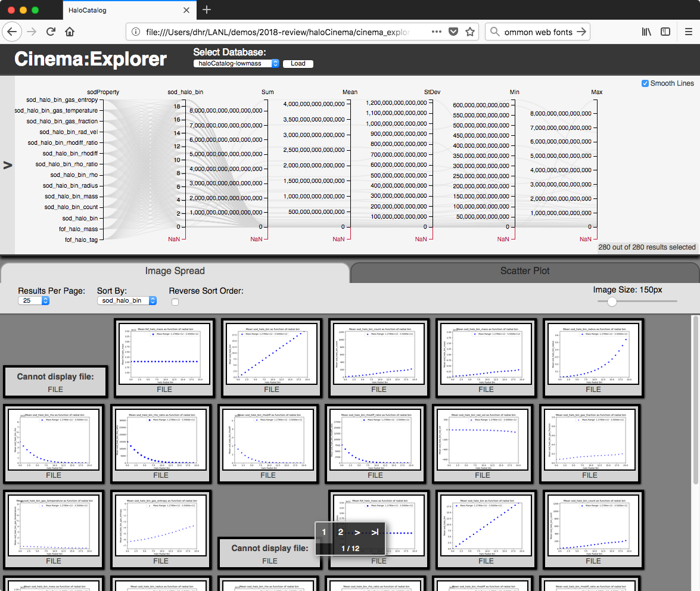
Task: Click the first 'Cannot display file:' tile
Action: pyautogui.click(x=55, y=382)
